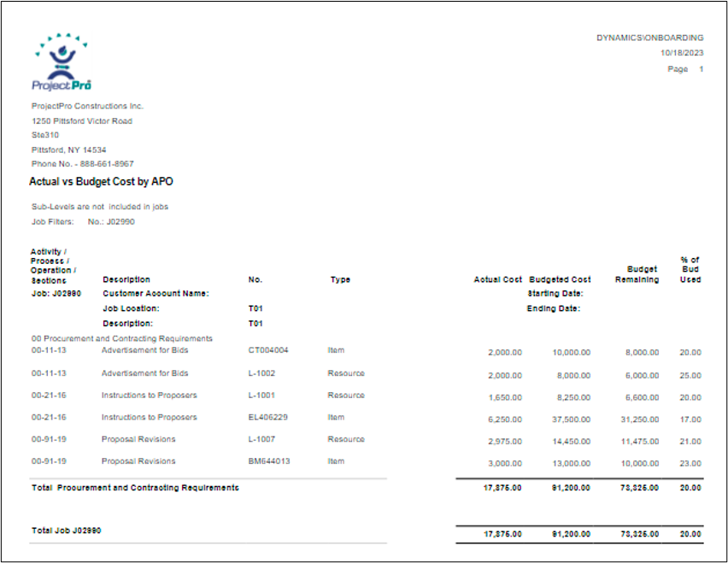Click the ProjectPro logo
This screenshot has height=563, width=728.
(62, 63)
